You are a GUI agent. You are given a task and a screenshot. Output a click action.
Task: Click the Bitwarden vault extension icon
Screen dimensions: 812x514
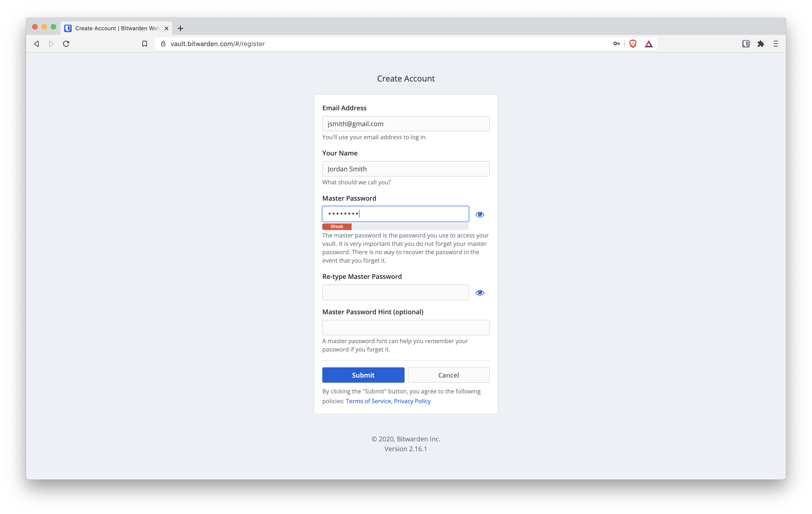746,43
